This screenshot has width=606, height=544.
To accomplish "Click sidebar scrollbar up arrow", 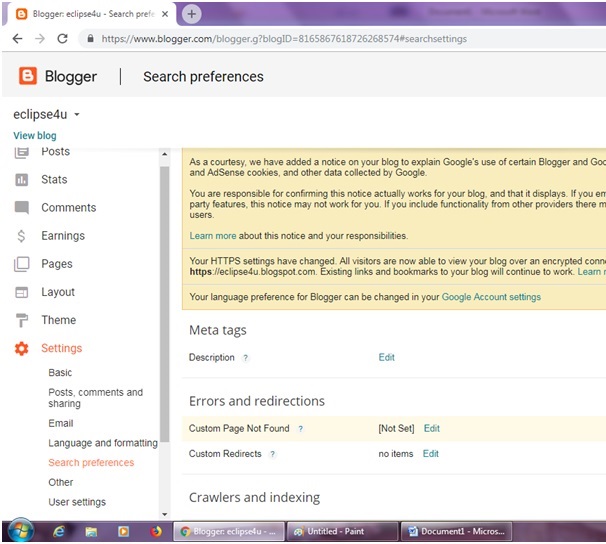I will click(165, 154).
